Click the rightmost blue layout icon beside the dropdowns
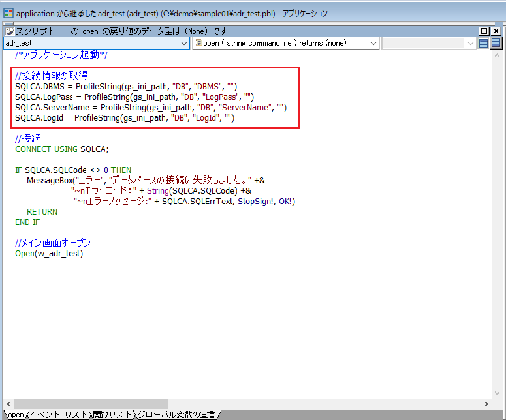The height and width of the screenshot is (420, 506). coord(496,43)
